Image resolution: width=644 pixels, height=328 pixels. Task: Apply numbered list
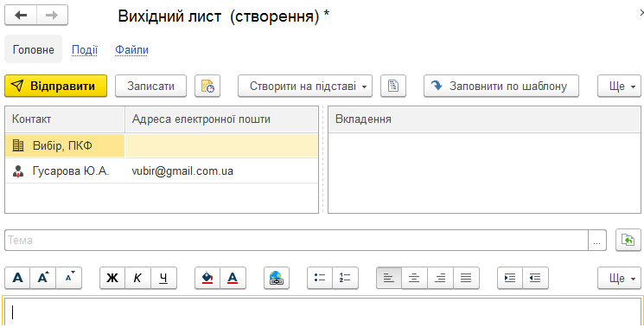[346, 279]
